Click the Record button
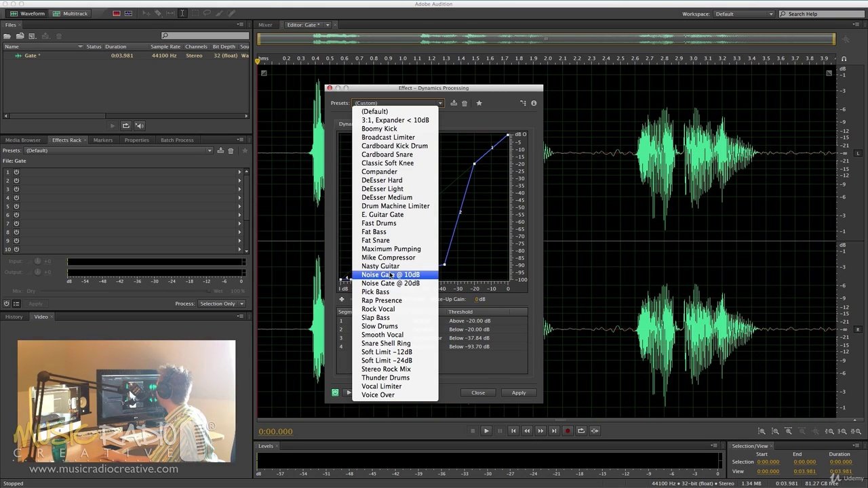868x488 pixels. [x=568, y=430]
